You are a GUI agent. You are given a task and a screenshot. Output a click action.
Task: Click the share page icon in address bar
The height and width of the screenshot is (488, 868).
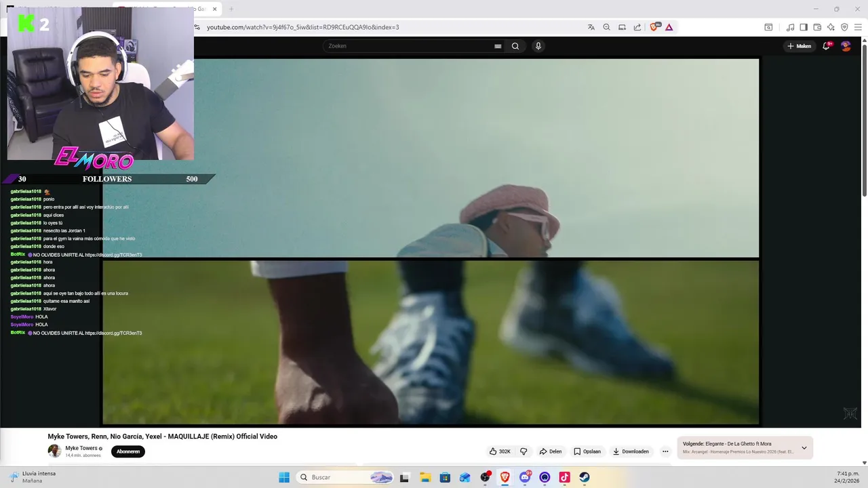pos(637,27)
